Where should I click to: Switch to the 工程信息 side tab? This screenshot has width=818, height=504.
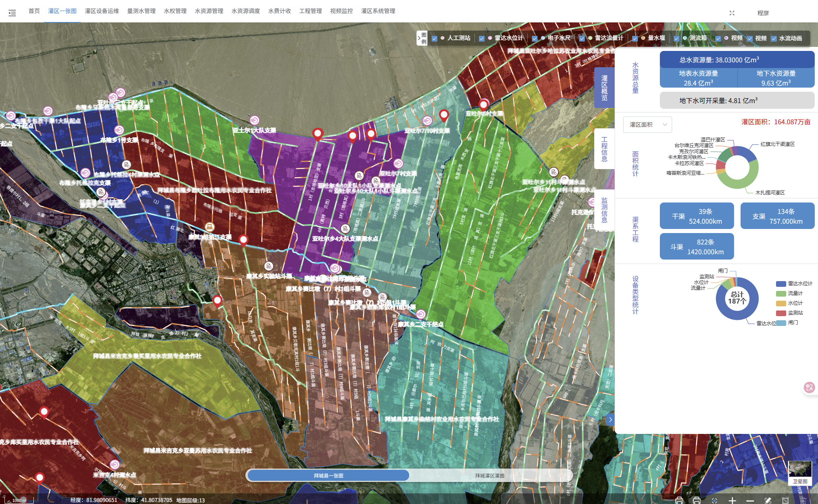pos(604,149)
